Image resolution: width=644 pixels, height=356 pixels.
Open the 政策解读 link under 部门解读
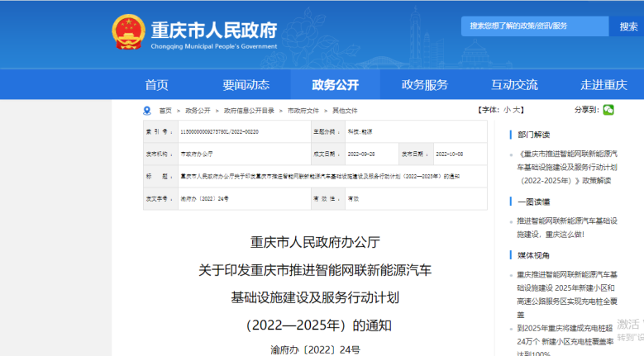point(571,167)
